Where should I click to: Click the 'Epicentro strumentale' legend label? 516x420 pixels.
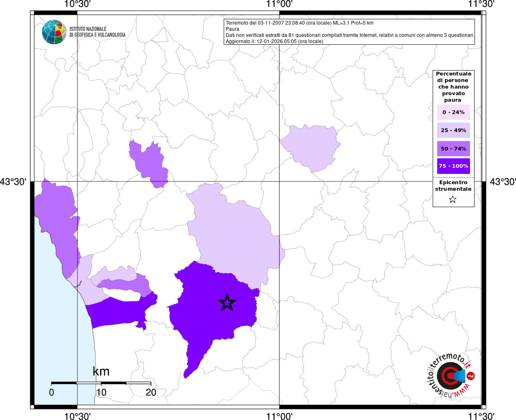pos(453,186)
